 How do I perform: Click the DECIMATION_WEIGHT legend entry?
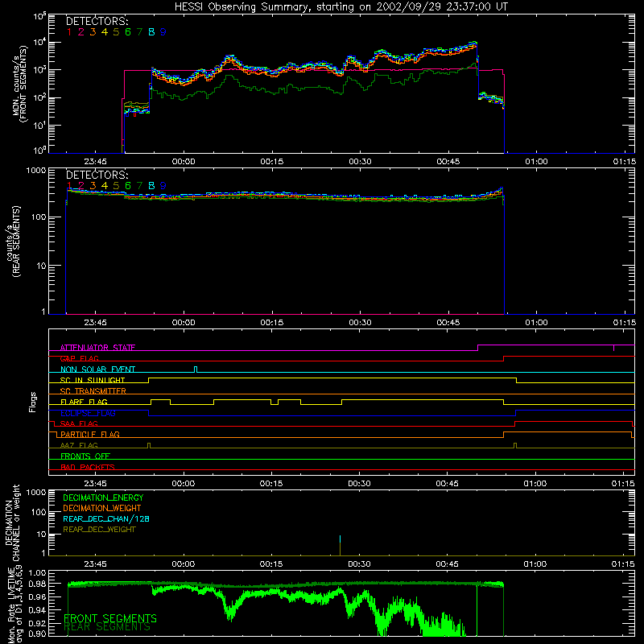[102, 508]
